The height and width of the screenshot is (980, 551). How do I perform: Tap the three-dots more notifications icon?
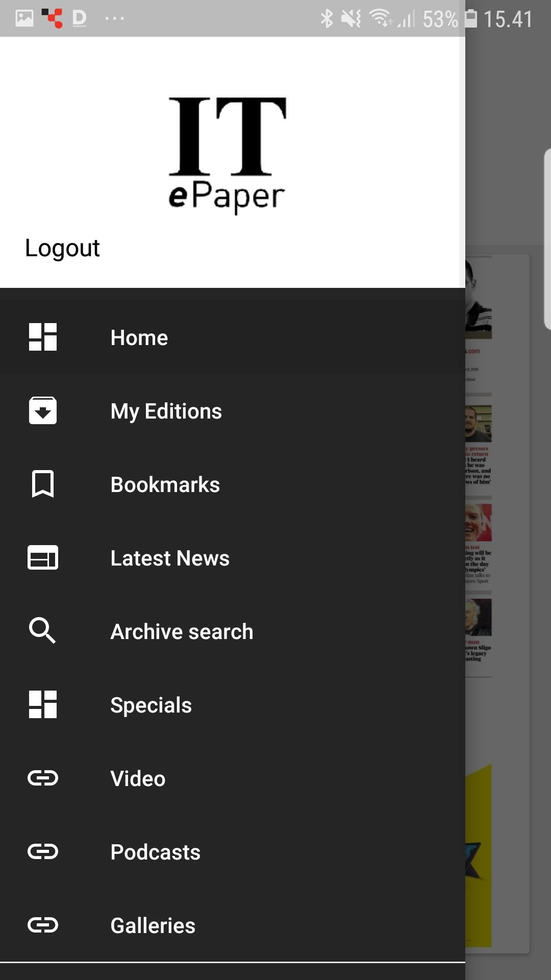(x=114, y=18)
